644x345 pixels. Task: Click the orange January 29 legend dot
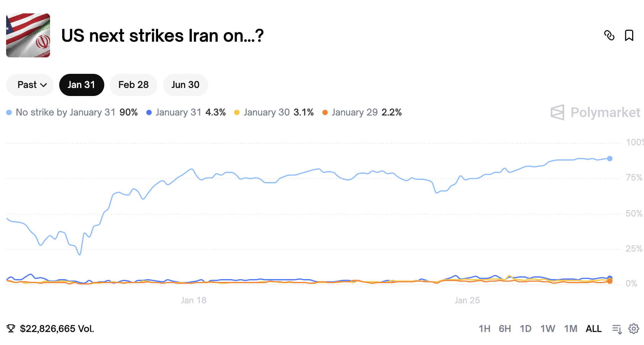coord(325,112)
